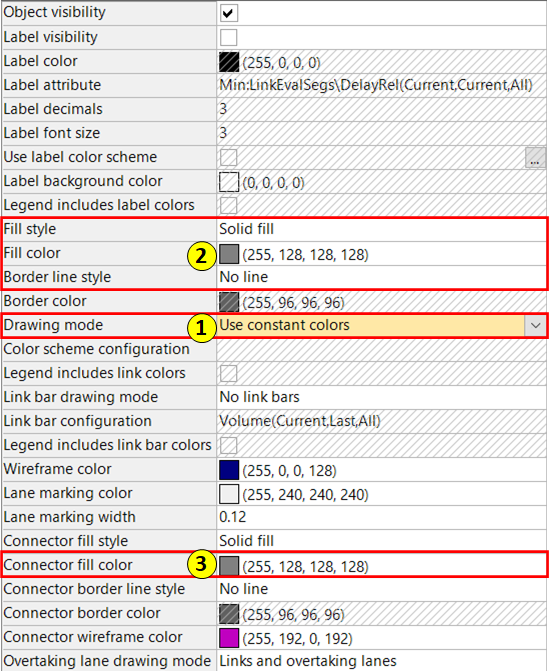Viewport: 549px width, 671px height.
Task: Open the Lane marking color swatch
Action: 229,494
